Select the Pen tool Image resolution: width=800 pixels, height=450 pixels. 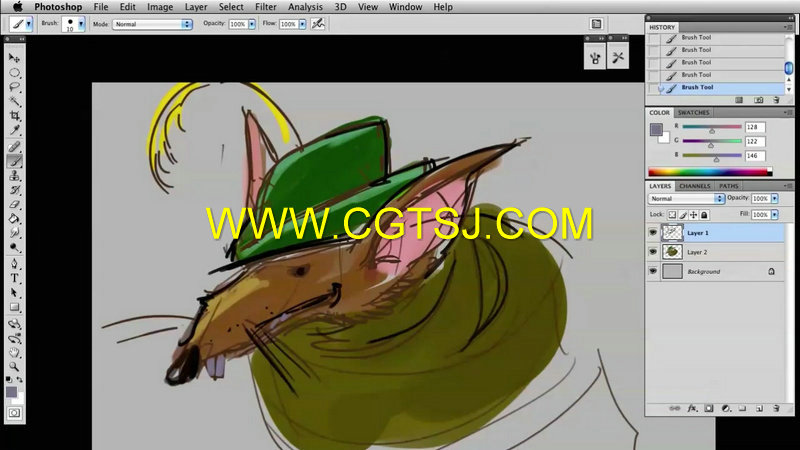coord(14,264)
